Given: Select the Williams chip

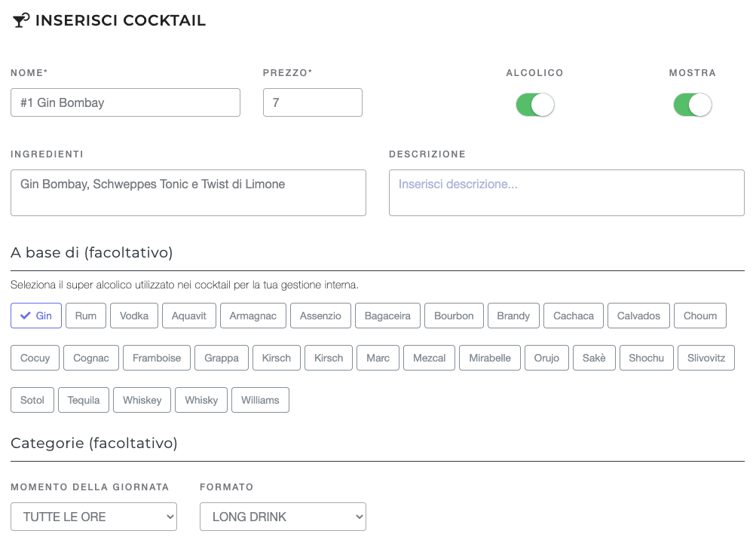Looking at the screenshot, I should tap(260, 400).
